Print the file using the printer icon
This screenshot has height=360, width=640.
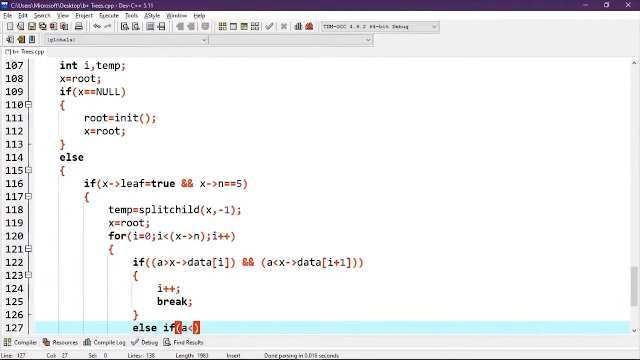pos(78,27)
